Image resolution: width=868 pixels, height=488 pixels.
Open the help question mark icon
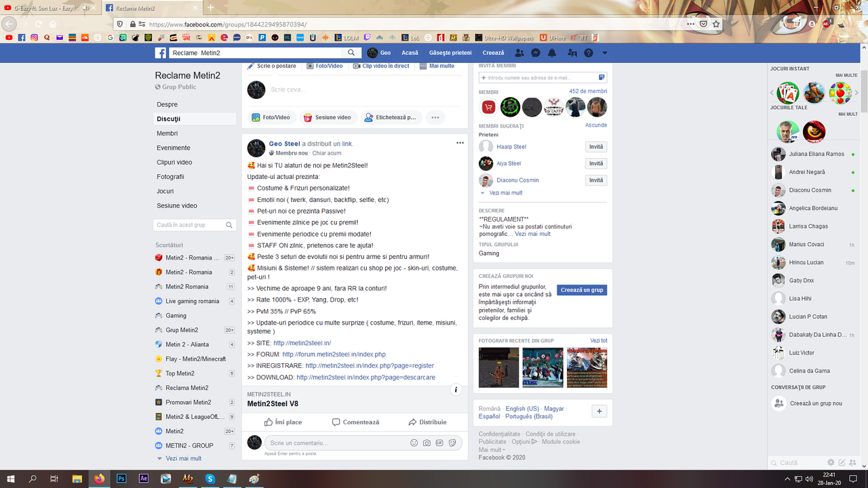click(589, 53)
